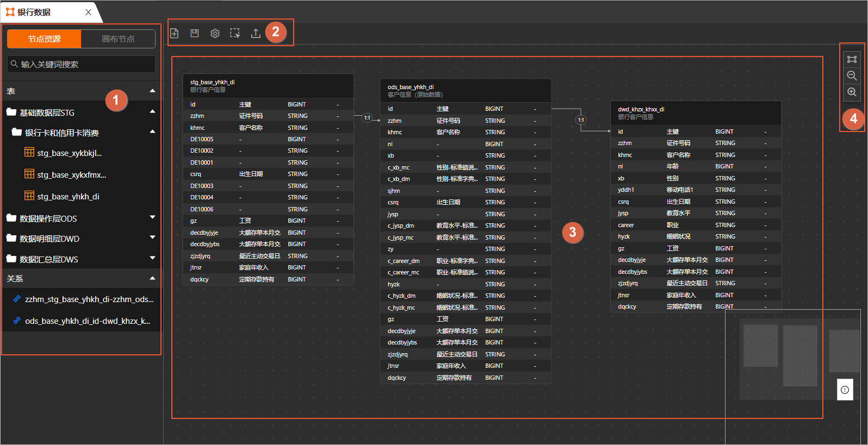Click table icon of stg_base_xykxfmx

pos(29,174)
